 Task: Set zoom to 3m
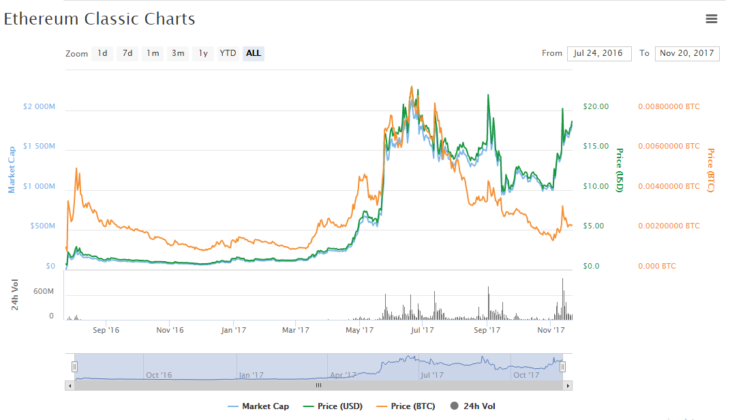(x=178, y=53)
